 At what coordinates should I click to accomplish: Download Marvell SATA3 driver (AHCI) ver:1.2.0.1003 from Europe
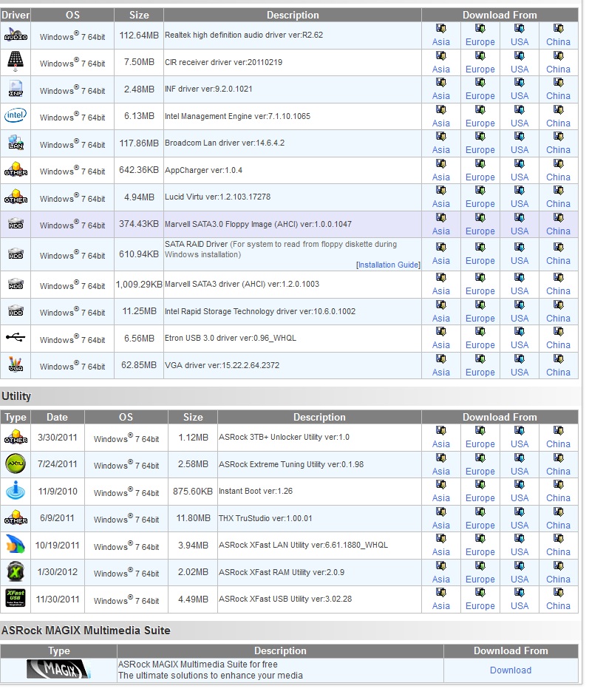(480, 291)
